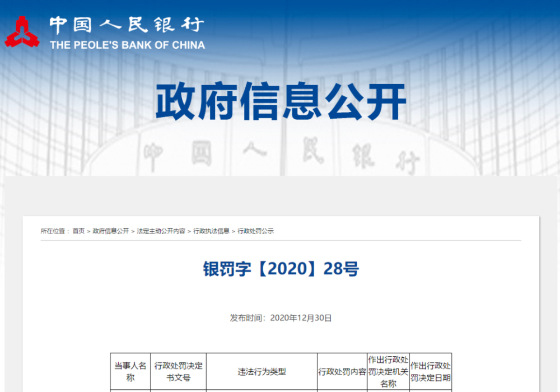Click the 作出行政处罚决定日期 header
The height and width of the screenshot is (392, 560).
tap(430, 372)
